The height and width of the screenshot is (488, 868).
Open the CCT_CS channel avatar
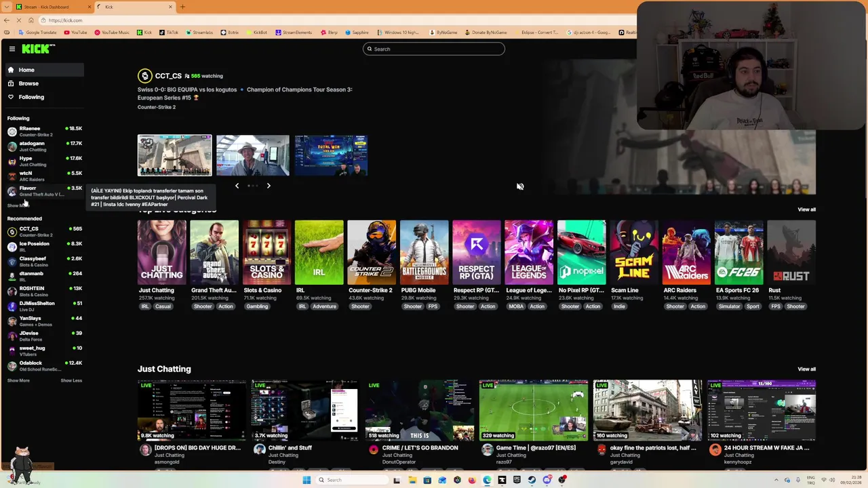click(x=144, y=76)
